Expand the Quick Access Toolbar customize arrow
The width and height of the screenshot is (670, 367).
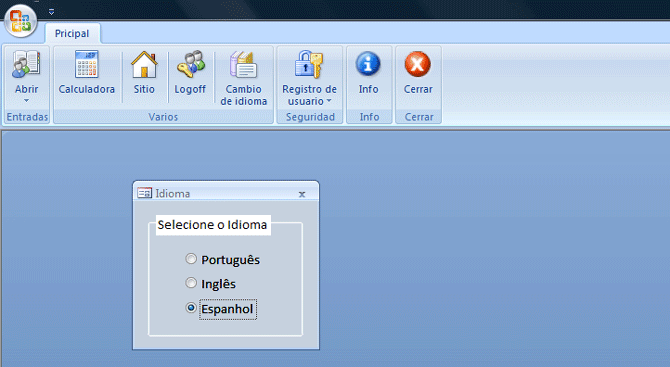(x=51, y=12)
